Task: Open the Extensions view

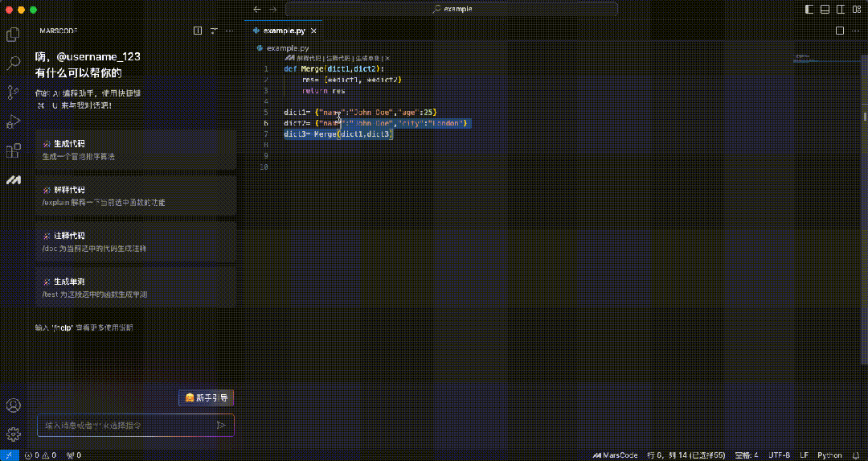Action: (13, 150)
